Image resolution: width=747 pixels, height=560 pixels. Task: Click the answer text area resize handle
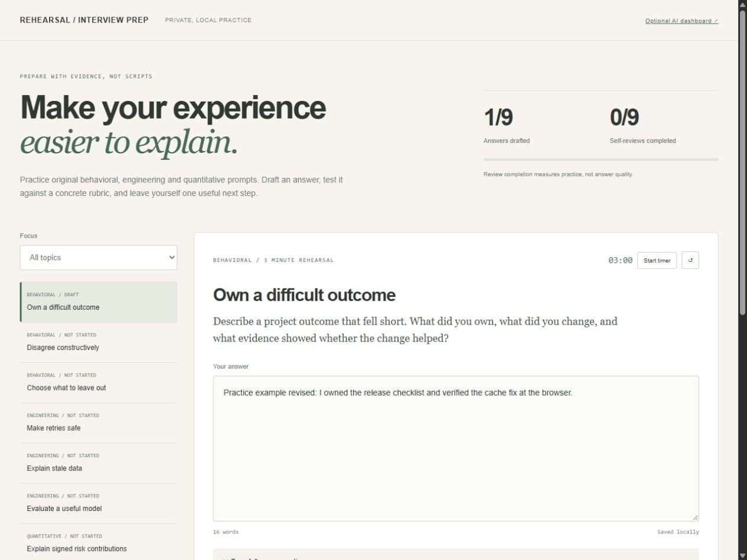pyautogui.click(x=695, y=518)
